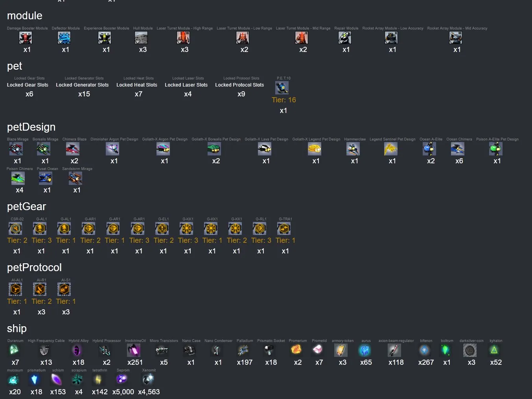Click the Duranium resource icon
The width and height of the screenshot is (532, 399).
[x=14, y=350]
